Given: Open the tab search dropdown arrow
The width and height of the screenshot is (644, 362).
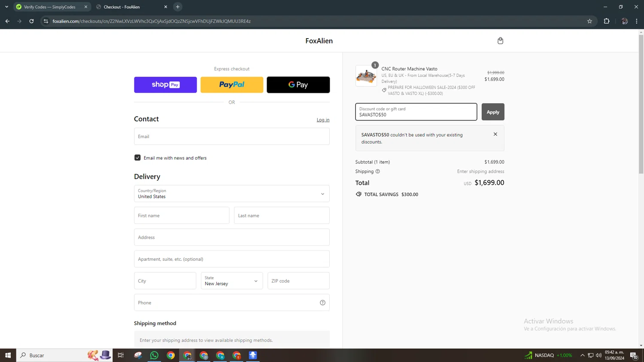Looking at the screenshot, I should pos(6,7).
